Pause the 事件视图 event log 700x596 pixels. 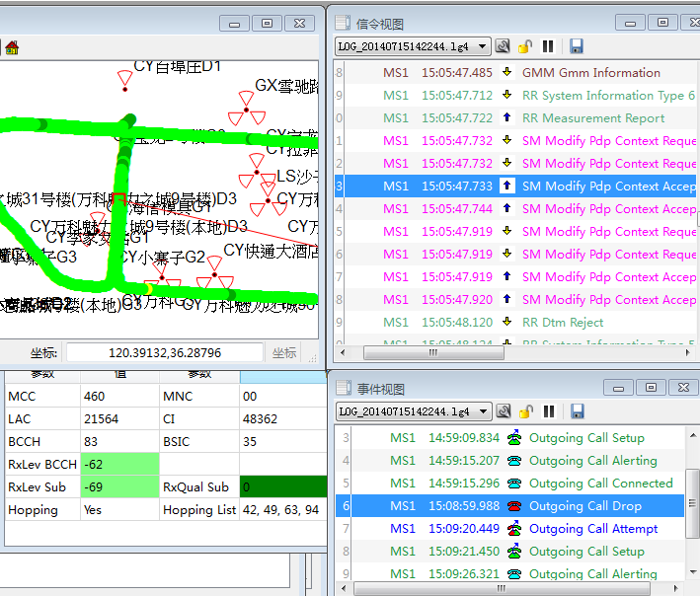548,411
